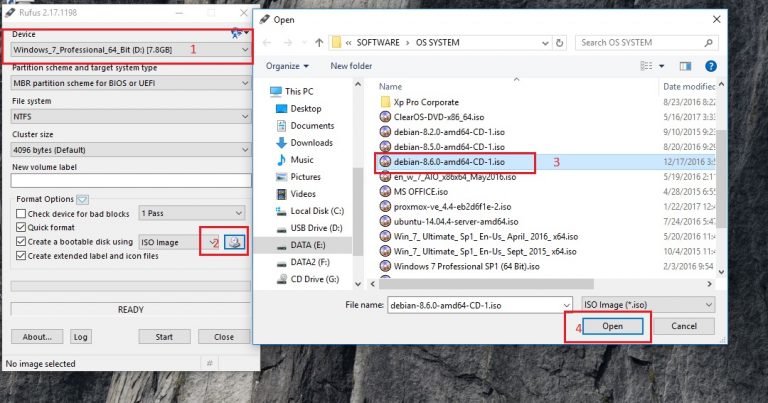Select DATA2 (F:) drive in sidebar
Image resolution: width=768 pixels, height=403 pixels.
pos(303,262)
